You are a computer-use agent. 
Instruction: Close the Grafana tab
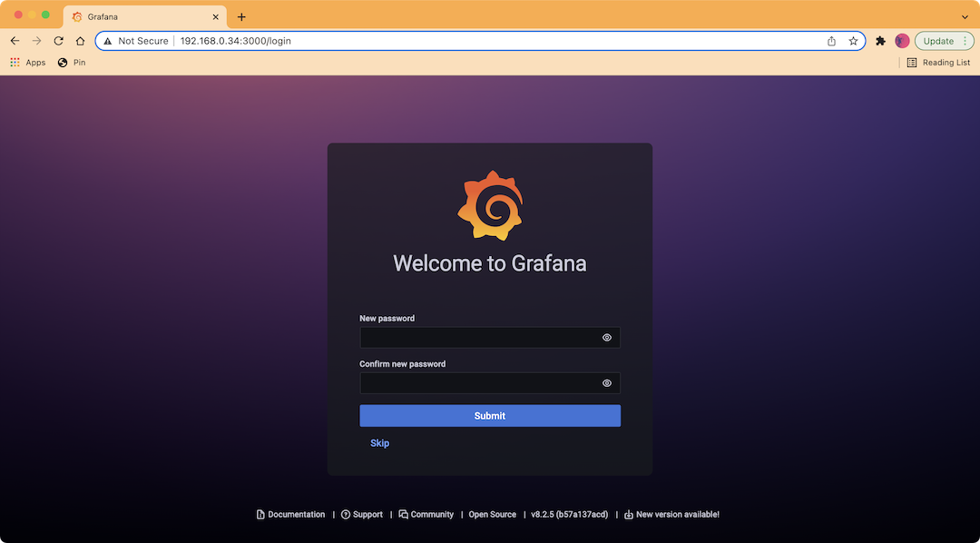pos(216,17)
